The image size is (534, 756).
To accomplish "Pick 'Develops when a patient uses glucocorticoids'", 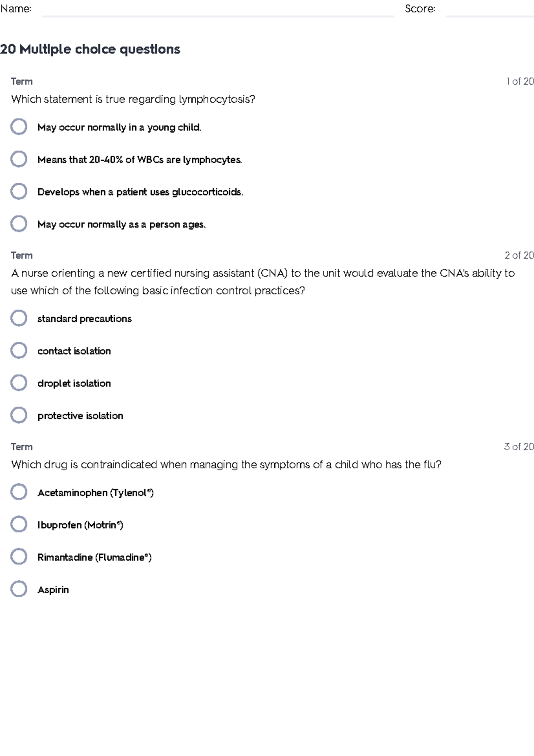I will click(19, 191).
